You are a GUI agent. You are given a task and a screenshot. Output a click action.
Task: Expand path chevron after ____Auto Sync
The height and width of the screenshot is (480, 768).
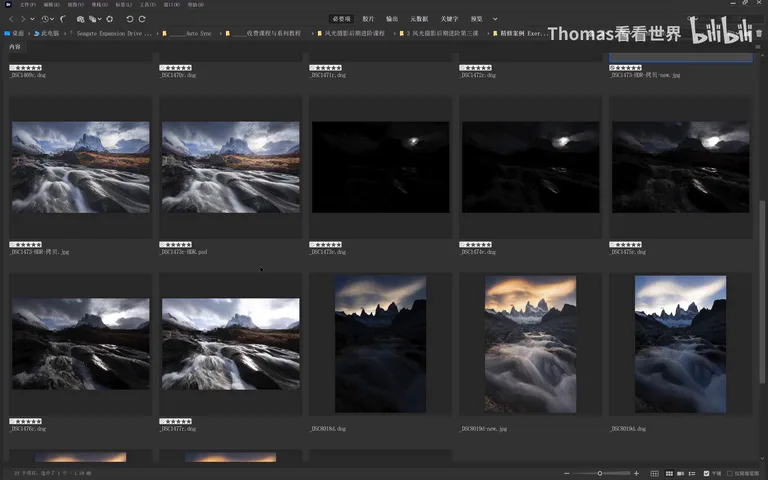(x=220, y=33)
